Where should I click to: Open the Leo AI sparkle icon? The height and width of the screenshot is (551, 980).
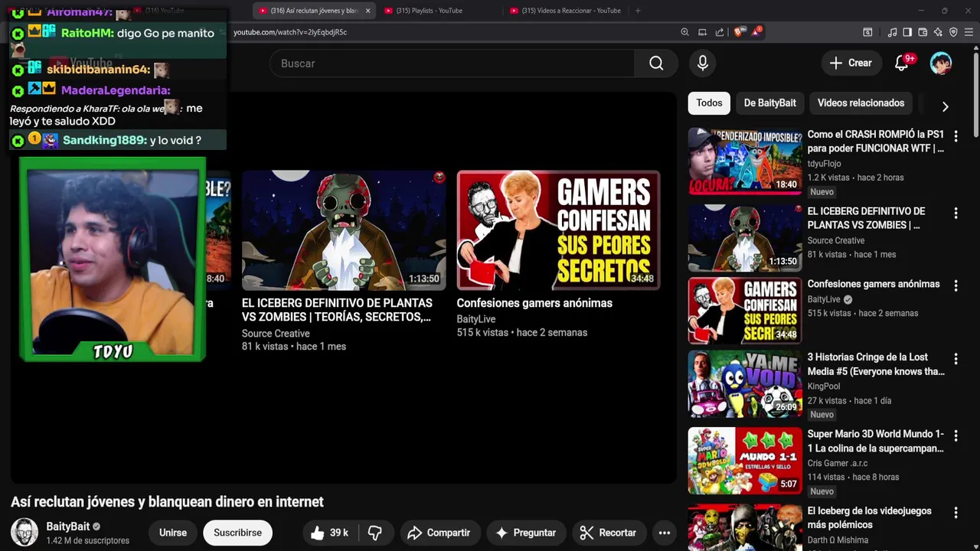(938, 32)
